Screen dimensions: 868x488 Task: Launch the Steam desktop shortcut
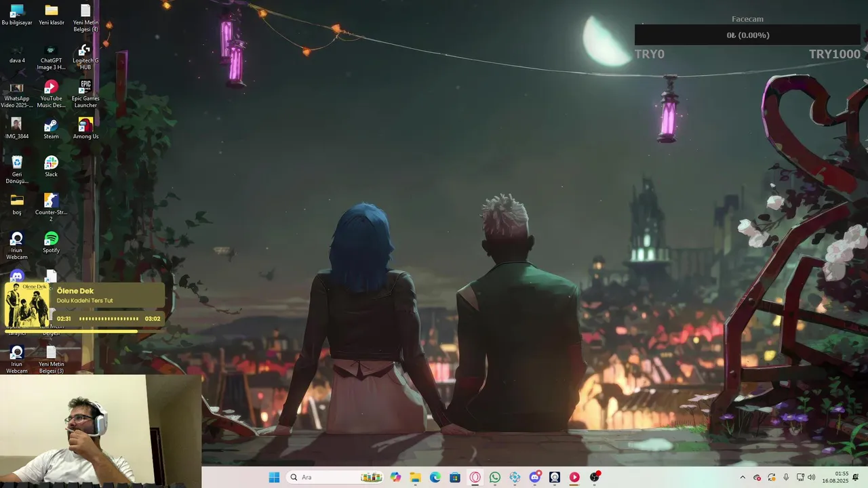click(52, 129)
